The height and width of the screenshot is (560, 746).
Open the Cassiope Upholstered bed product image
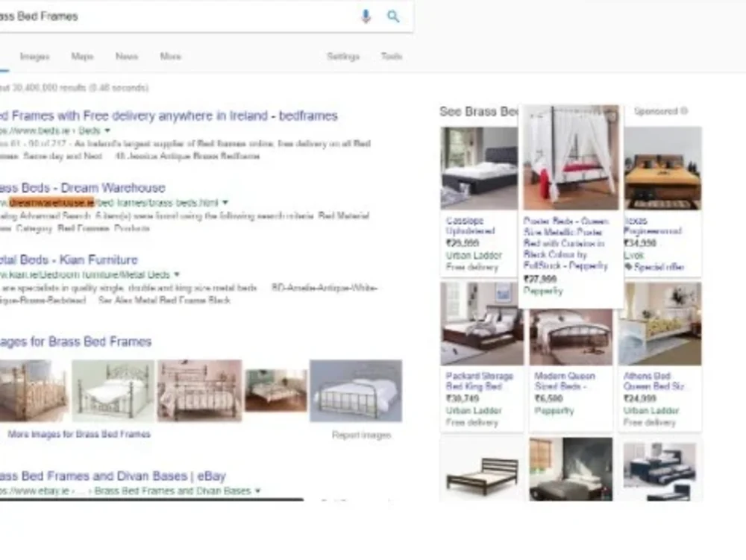(x=479, y=169)
